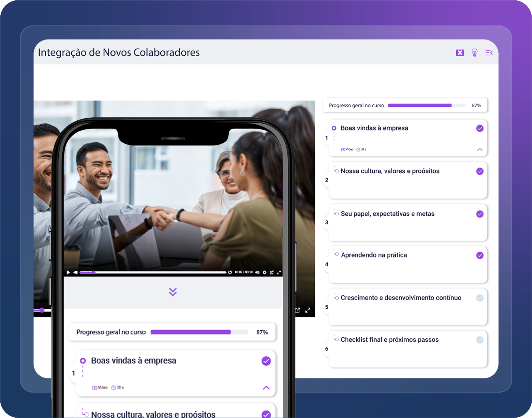532x418 pixels.
Task: Rewind the phone video player
Action: click(75, 272)
